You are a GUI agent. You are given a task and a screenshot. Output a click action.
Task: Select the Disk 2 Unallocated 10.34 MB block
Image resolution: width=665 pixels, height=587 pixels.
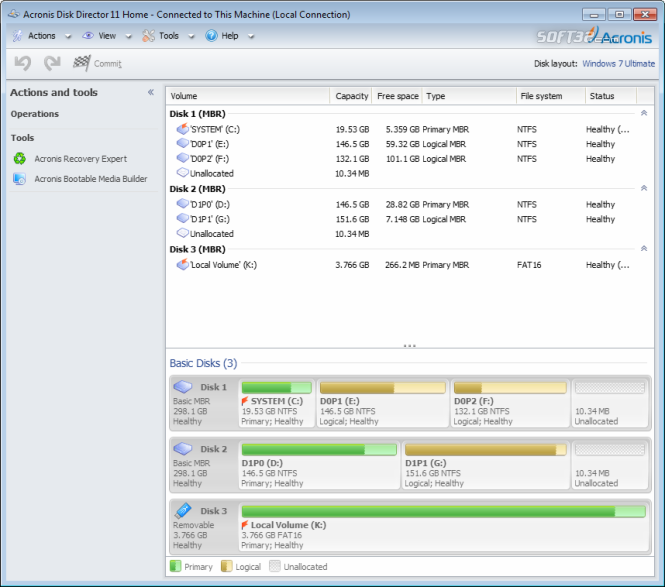pyautogui.click(x=610, y=465)
